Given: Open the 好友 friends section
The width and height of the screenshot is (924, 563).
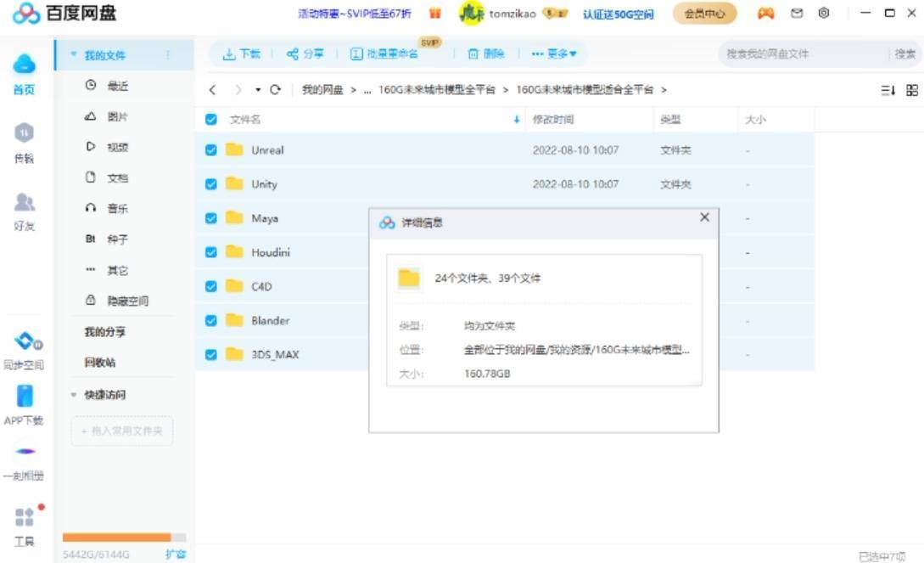Looking at the screenshot, I should [24, 211].
